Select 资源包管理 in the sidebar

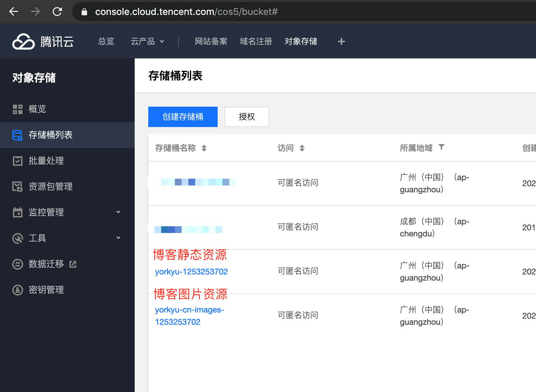(x=67, y=186)
